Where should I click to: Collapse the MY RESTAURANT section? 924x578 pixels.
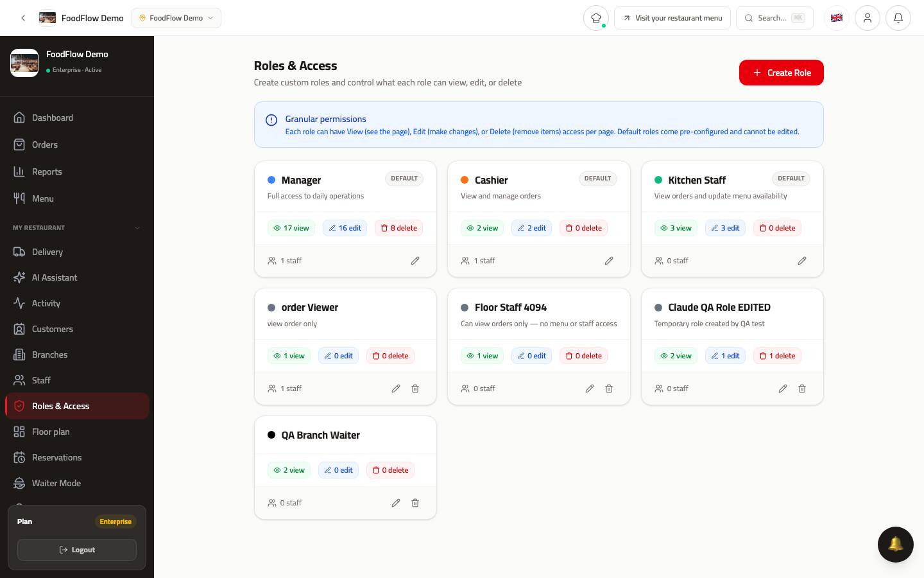[77, 228]
